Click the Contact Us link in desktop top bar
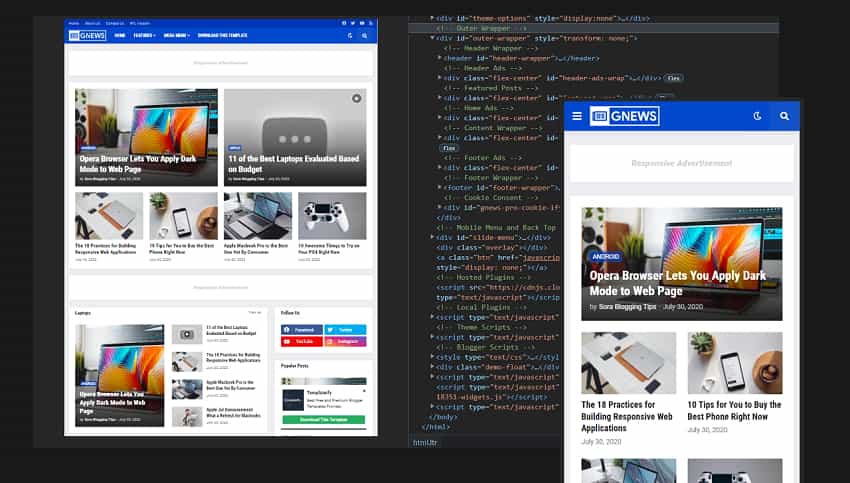This screenshot has height=483, width=850. point(115,23)
